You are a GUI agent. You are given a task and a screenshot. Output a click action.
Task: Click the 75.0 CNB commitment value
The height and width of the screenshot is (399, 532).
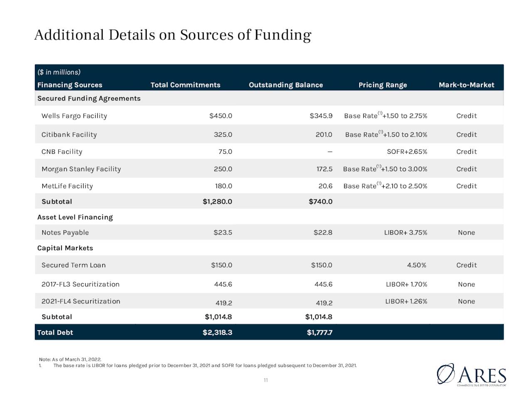click(225, 152)
